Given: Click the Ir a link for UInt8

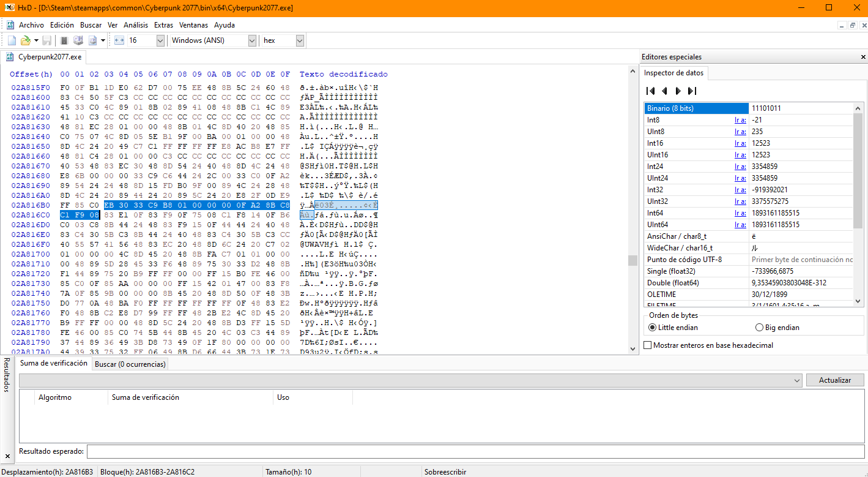Looking at the screenshot, I should click(x=740, y=132).
